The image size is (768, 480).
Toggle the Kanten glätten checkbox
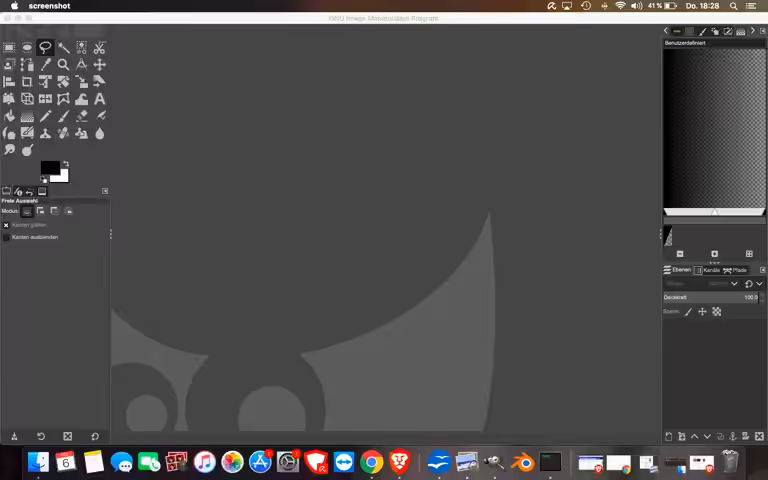coord(6,225)
